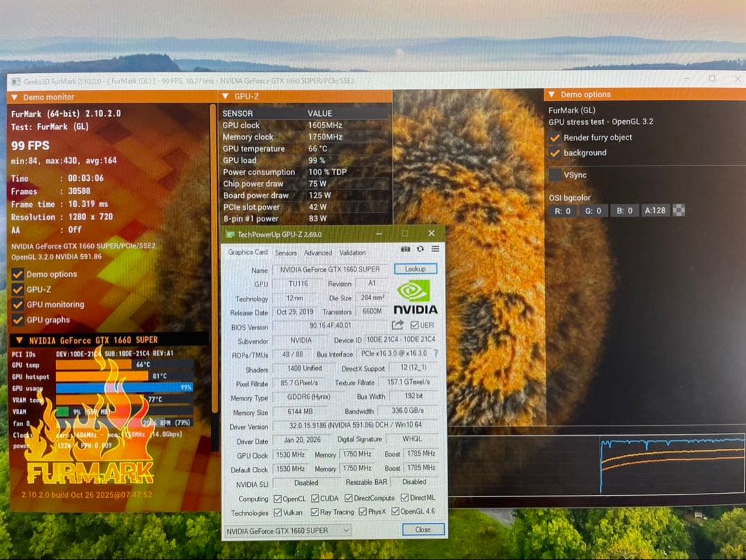This screenshot has height=560, width=746.
Task: Click the Memory Size 6144 MB field
Action: [x=300, y=412]
